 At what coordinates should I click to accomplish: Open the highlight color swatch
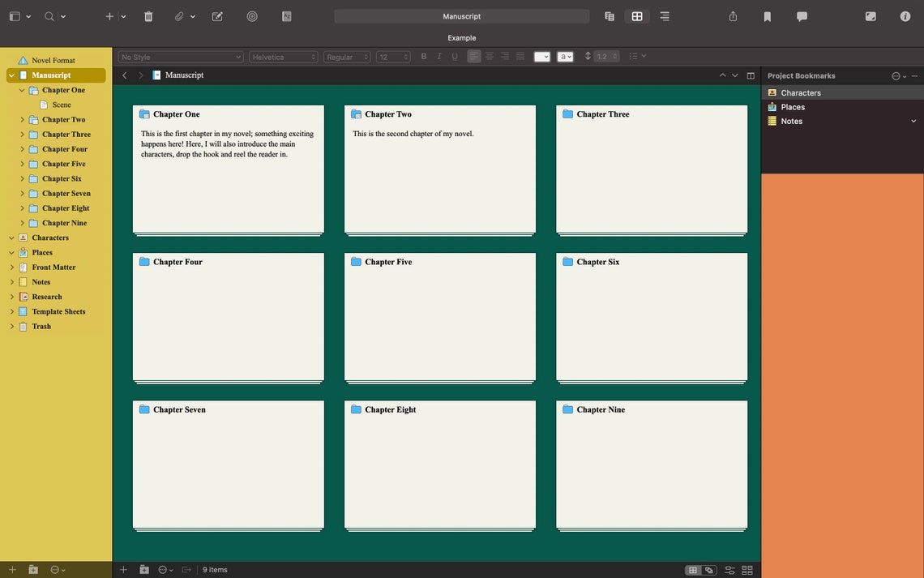coord(565,57)
